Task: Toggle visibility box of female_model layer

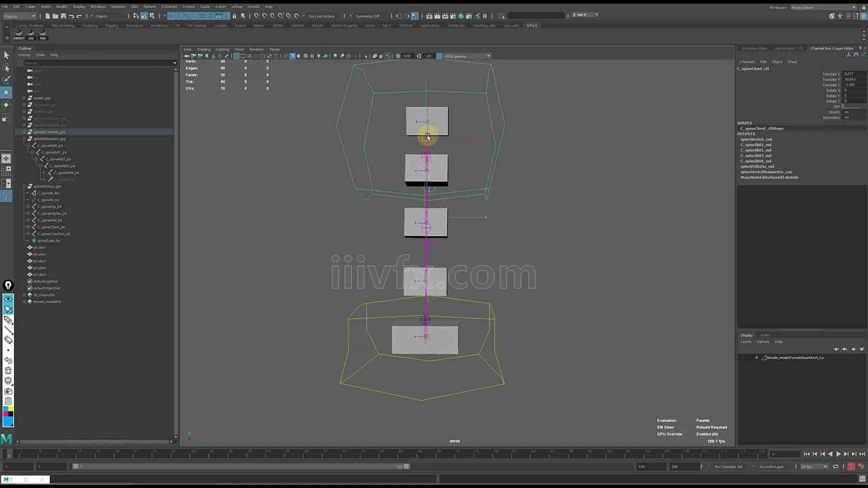Action: pos(743,358)
